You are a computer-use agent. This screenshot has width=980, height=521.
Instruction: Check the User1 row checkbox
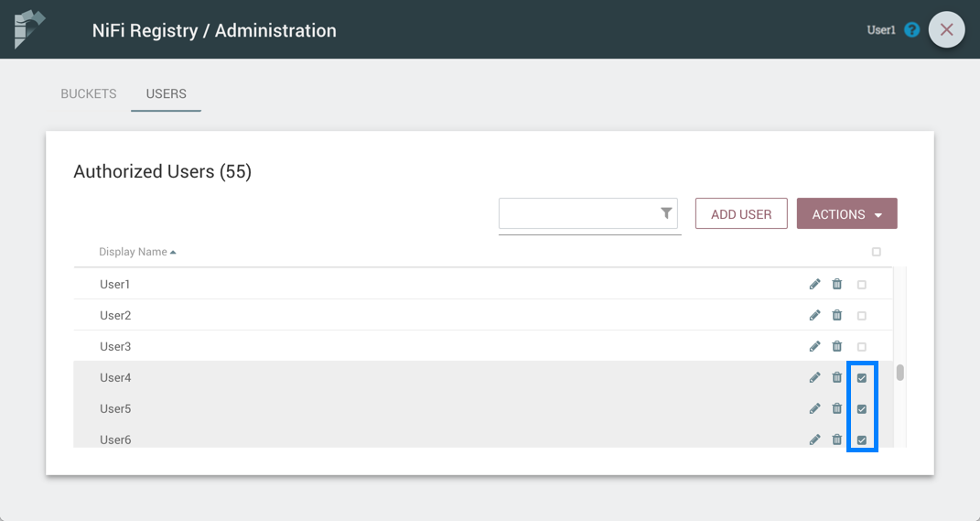click(862, 285)
